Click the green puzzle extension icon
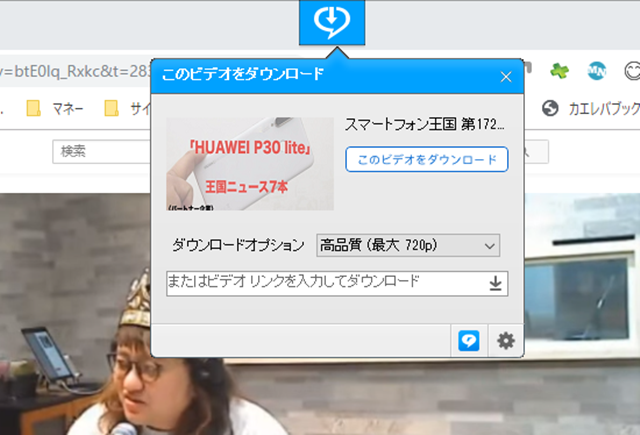Image resolution: width=640 pixels, height=435 pixels. (559, 71)
